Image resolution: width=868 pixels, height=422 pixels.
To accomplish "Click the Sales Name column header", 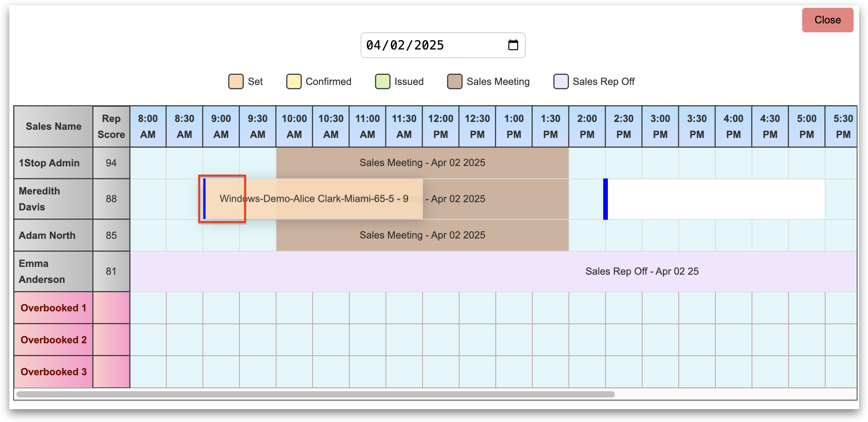I will coord(53,126).
